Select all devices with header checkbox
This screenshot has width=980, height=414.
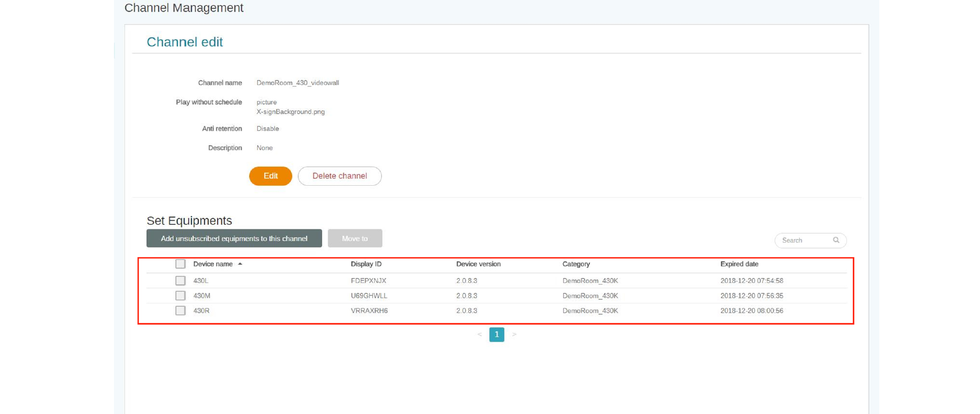(180, 264)
